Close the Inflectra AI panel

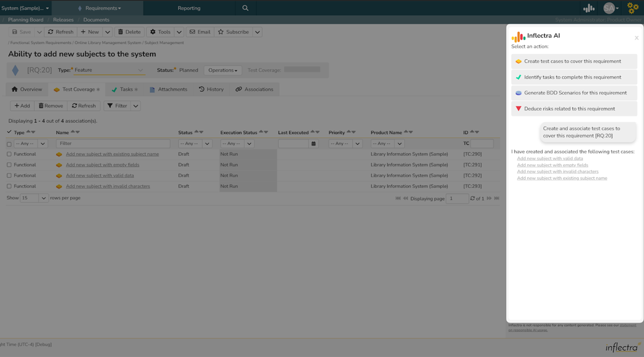click(x=636, y=38)
